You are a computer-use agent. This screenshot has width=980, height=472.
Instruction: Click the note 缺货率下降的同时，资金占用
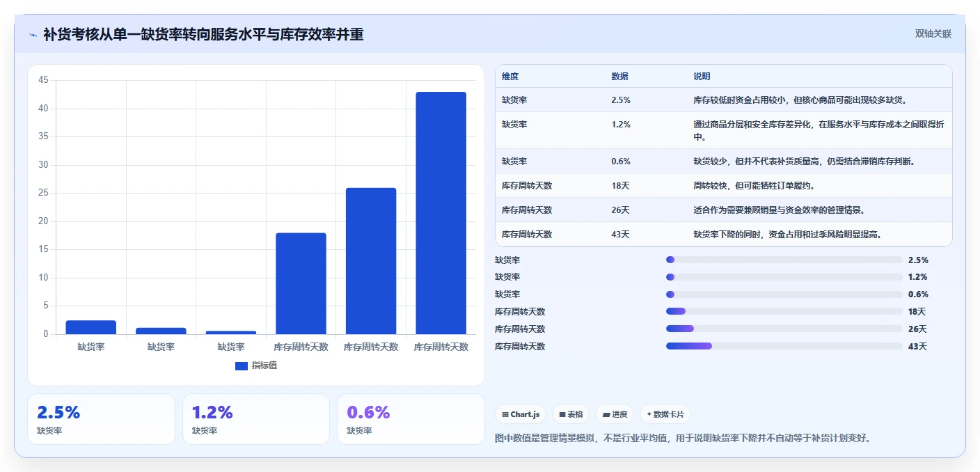pos(789,235)
